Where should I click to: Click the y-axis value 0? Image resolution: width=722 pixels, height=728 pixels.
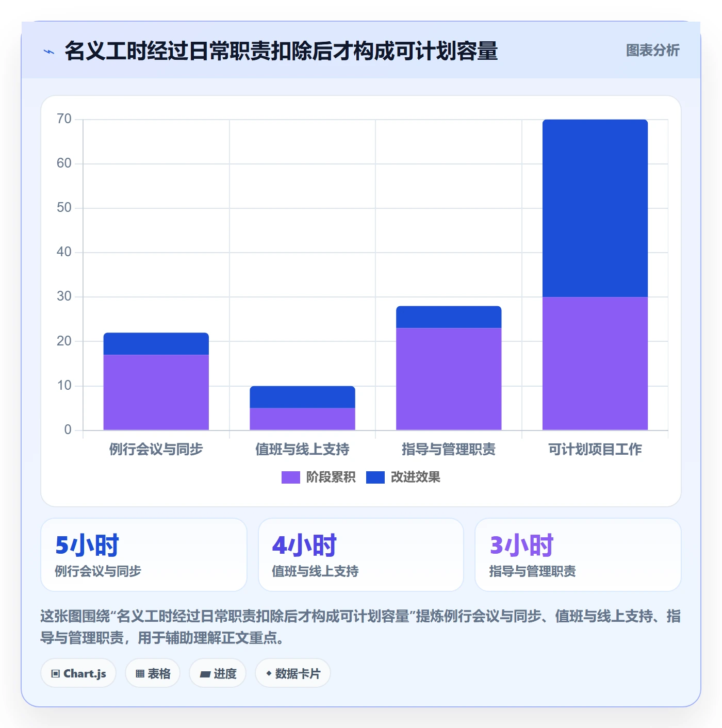click(68, 430)
